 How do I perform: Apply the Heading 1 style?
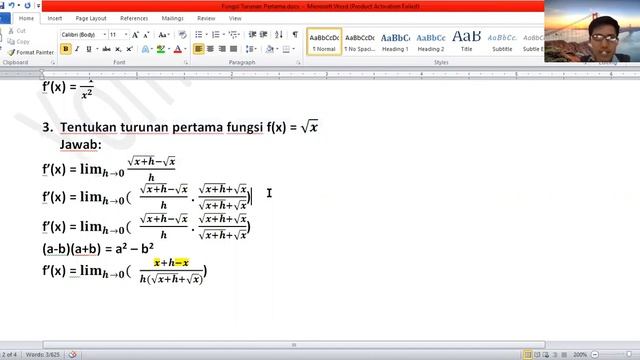pyautogui.click(x=395, y=42)
